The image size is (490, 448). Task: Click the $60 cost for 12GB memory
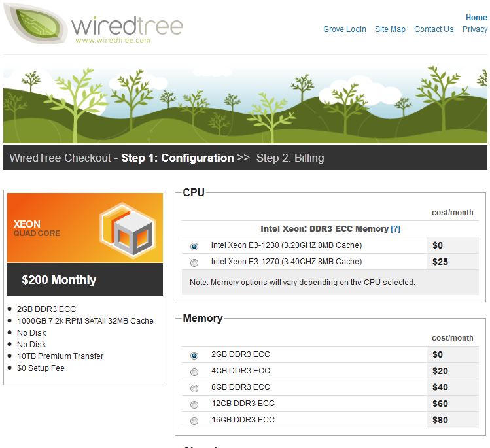click(440, 404)
